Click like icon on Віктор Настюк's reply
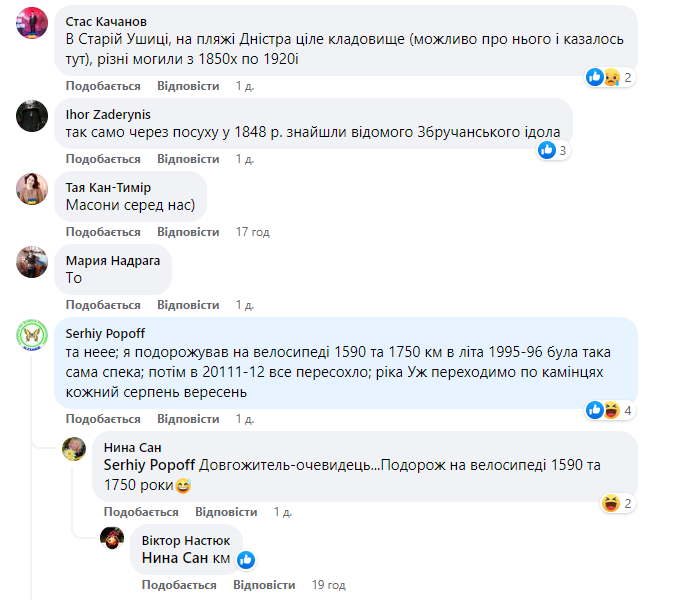The height and width of the screenshot is (600, 674). coord(246,559)
